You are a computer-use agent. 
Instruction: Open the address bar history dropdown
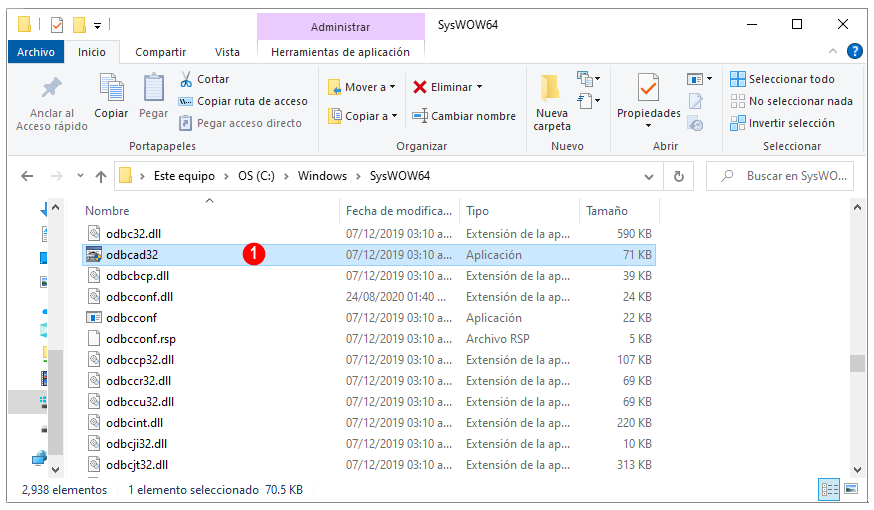click(649, 177)
